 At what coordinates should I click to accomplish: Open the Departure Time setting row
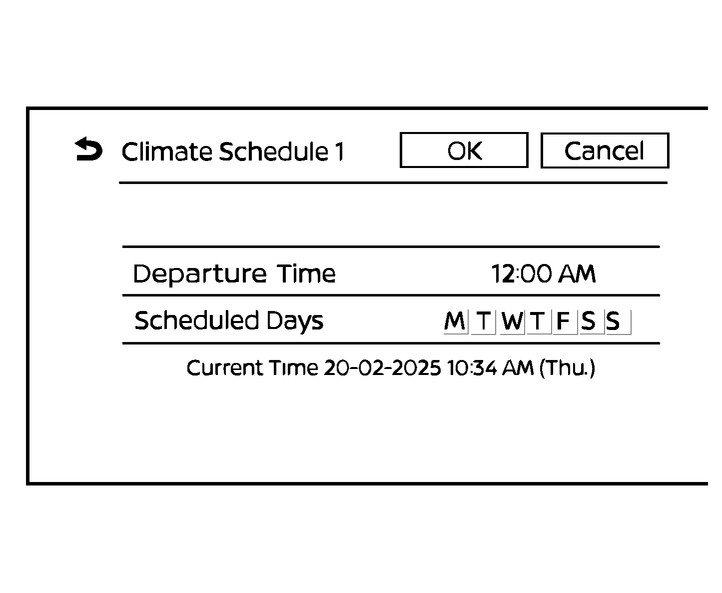(391, 273)
